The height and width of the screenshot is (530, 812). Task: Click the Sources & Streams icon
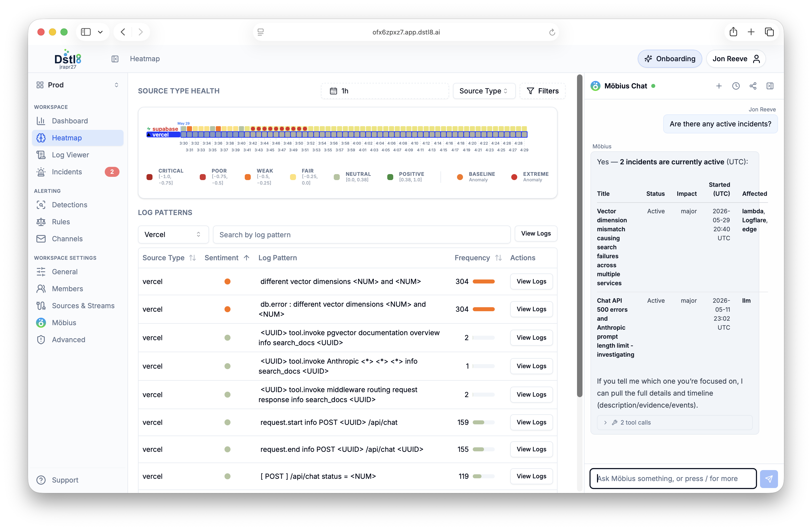pyautogui.click(x=41, y=306)
